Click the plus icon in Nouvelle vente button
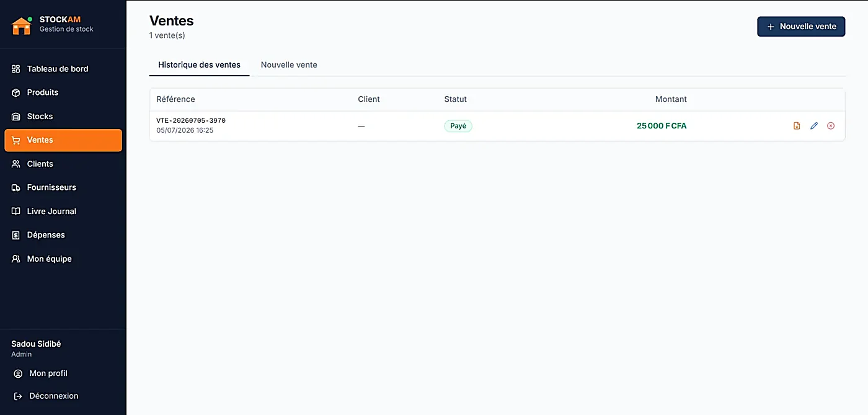 (x=771, y=27)
